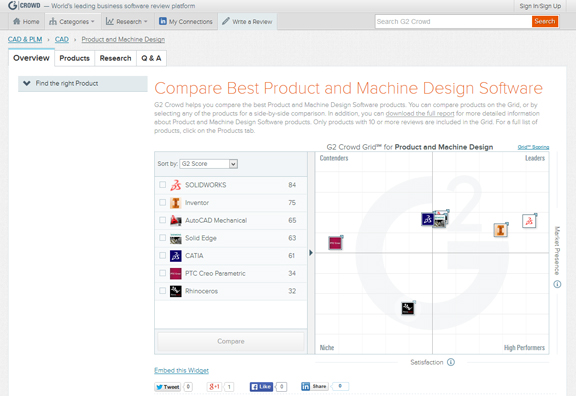Click the High Performers quadrant label

(524, 348)
